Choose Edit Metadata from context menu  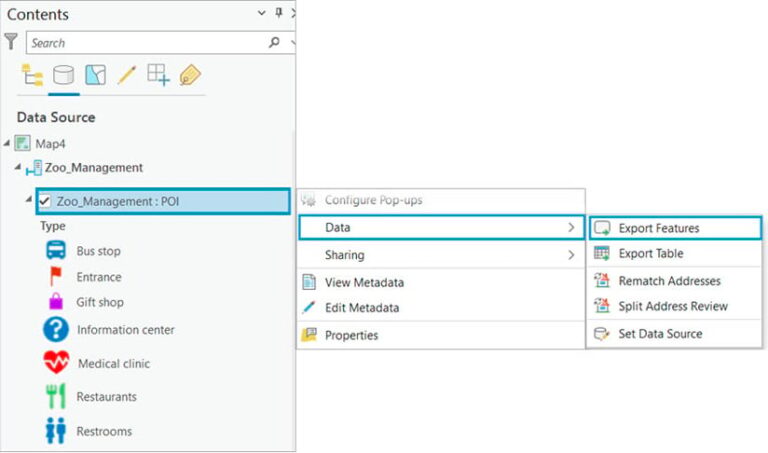pyautogui.click(x=441, y=308)
